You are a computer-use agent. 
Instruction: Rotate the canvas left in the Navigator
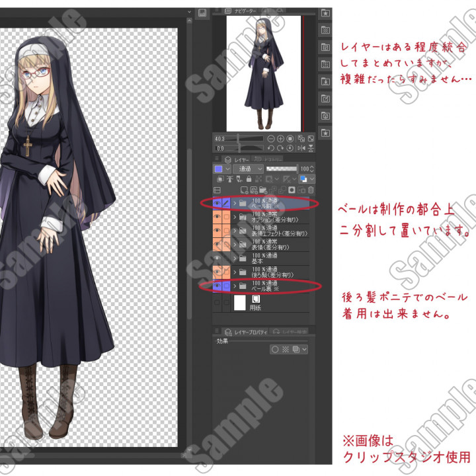coord(271,149)
